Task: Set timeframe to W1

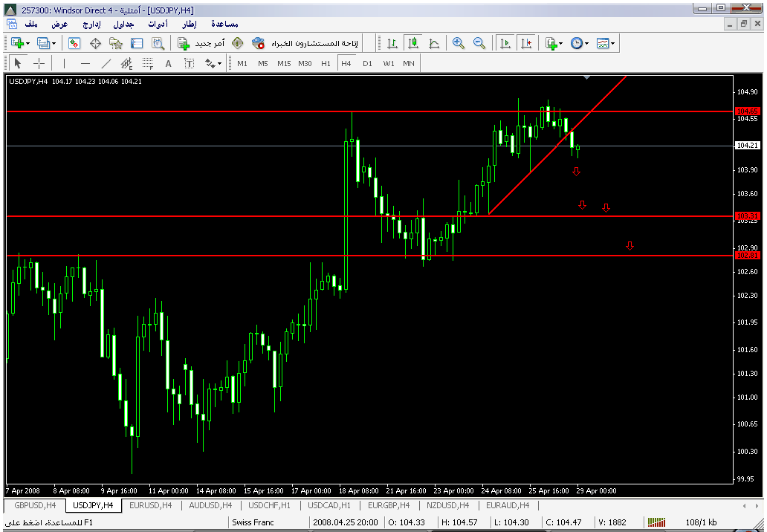Action: (389, 64)
